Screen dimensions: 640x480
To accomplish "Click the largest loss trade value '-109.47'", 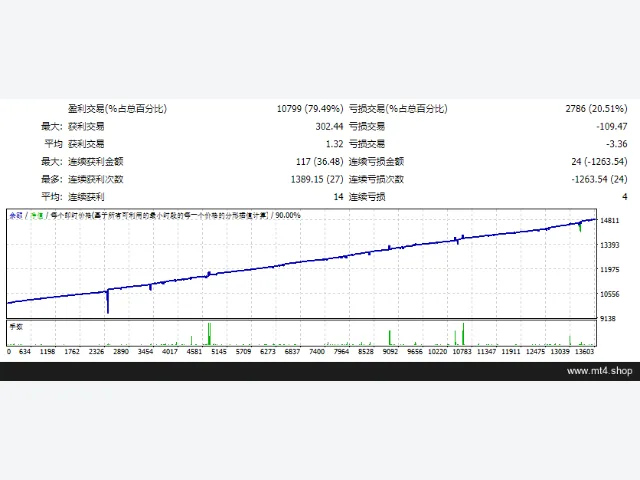I will point(611,127).
